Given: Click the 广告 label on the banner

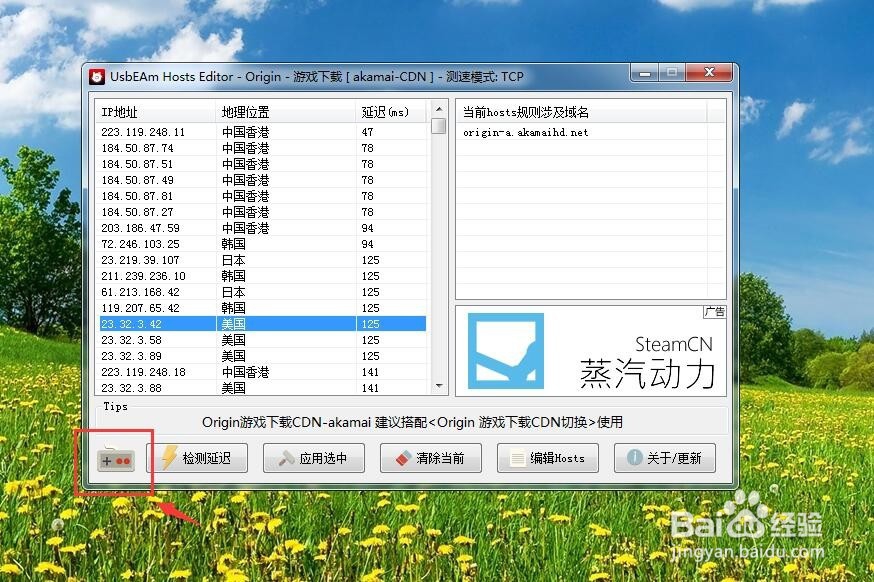Looking at the screenshot, I should click(715, 312).
